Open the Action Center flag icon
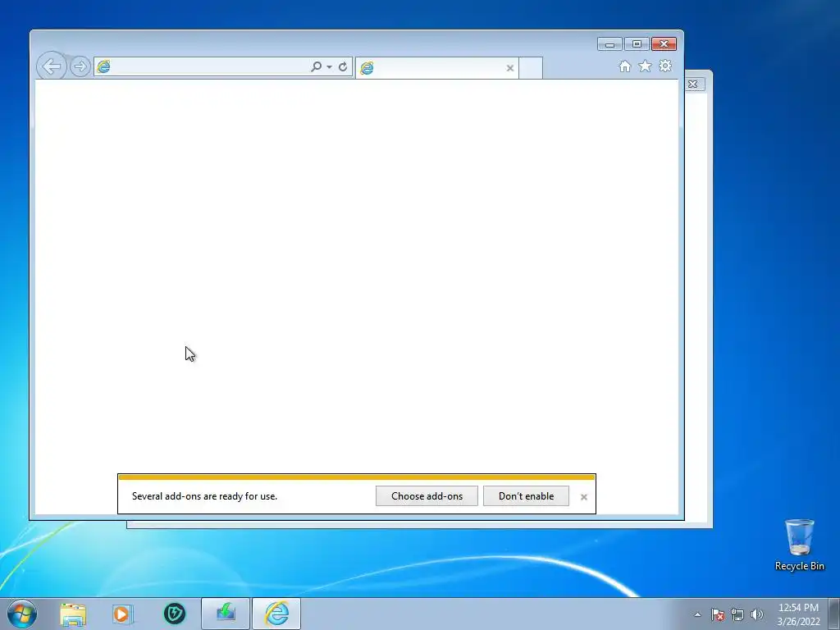 [x=718, y=614]
